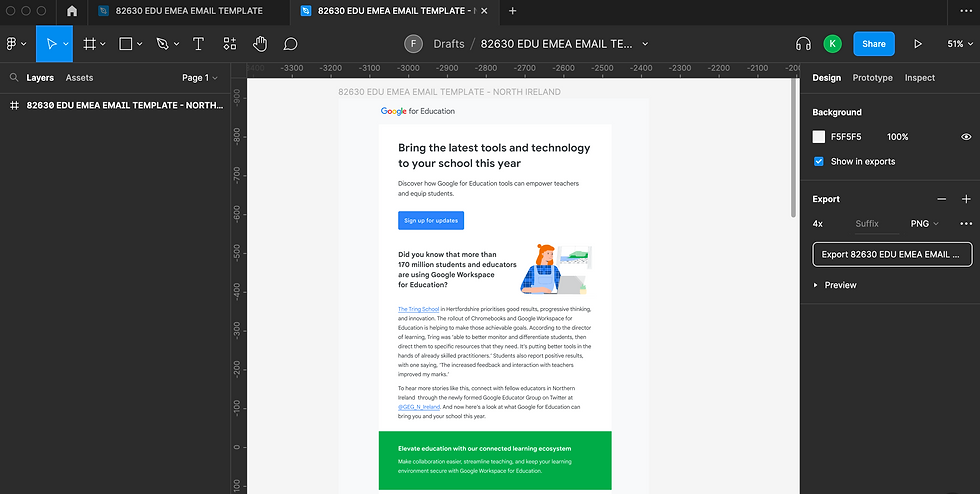
Task: Open the file name dropdown chevron
Action: pyautogui.click(x=645, y=44)
